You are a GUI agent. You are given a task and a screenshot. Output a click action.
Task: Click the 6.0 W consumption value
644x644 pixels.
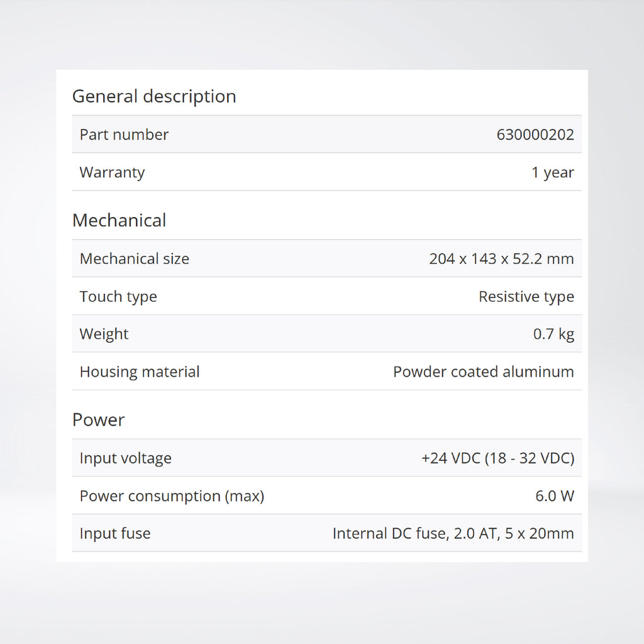coord(555,496)
